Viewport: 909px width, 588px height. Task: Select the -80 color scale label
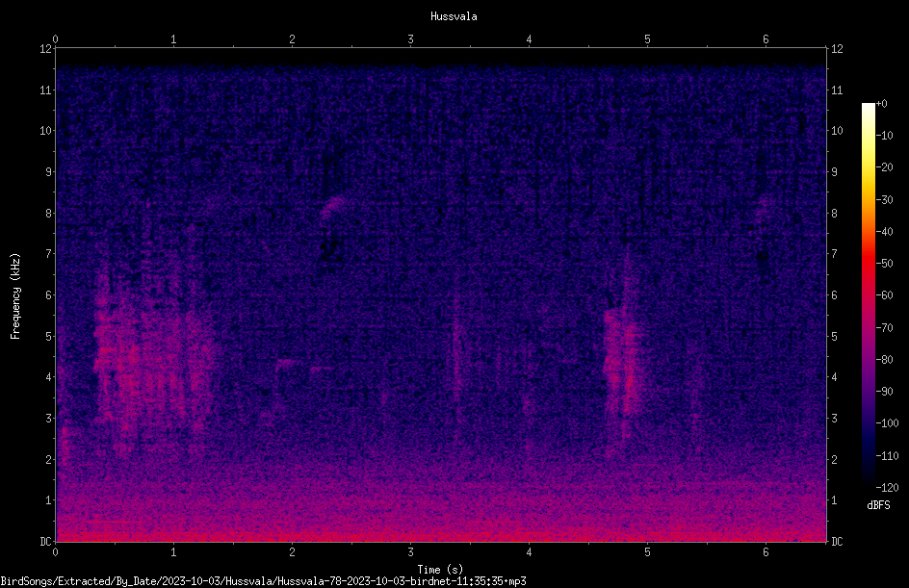tap(884, 360)
